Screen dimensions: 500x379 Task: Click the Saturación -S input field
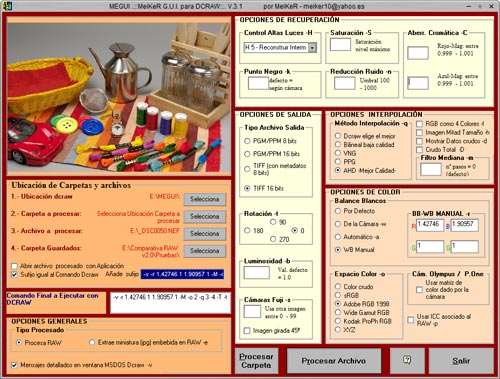(x=340, y=44)
